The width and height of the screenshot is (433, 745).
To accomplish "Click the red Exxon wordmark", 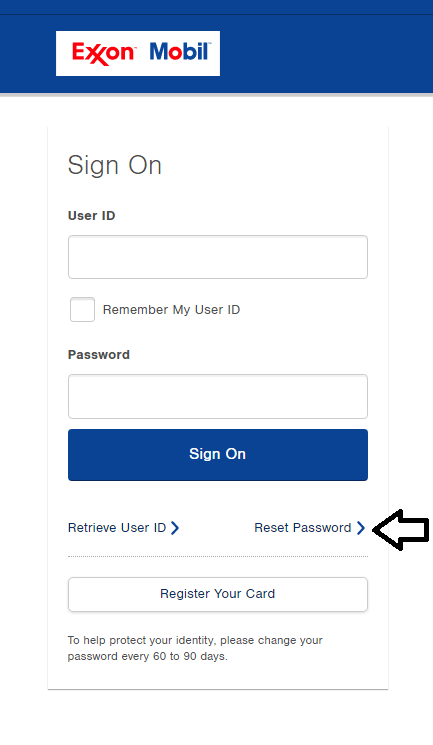I will tap(104, 53).
